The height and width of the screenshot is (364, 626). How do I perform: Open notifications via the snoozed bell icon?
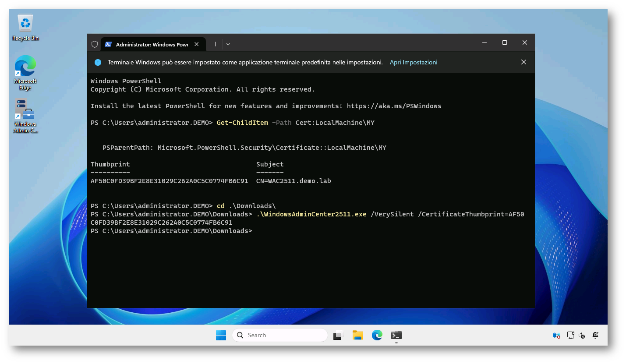(x=595, y=336)
